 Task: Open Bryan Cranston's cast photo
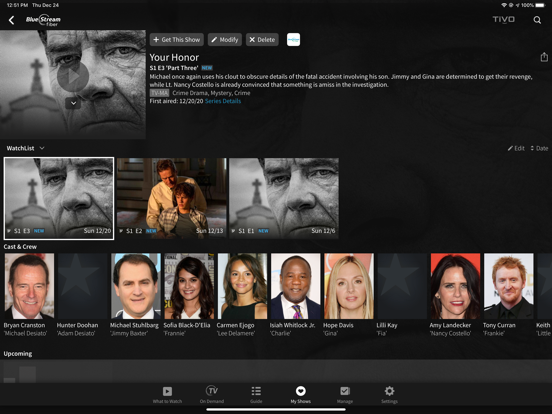29,286
